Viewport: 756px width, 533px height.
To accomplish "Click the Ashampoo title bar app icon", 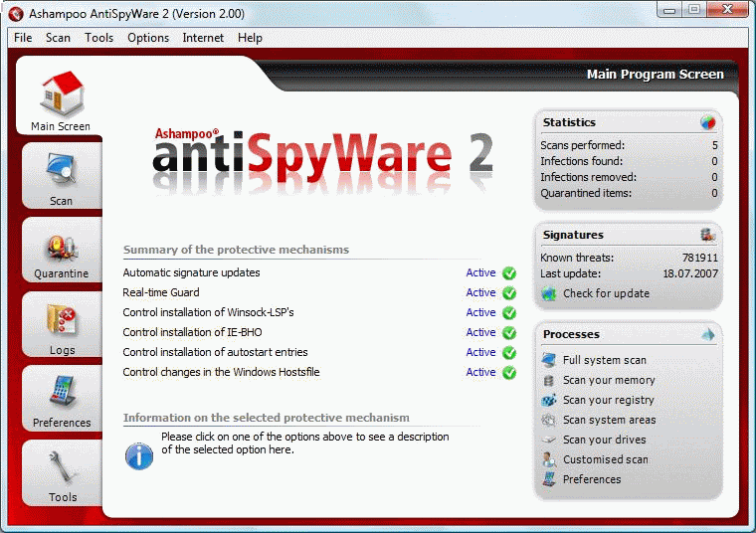I will tap(16, 14).
